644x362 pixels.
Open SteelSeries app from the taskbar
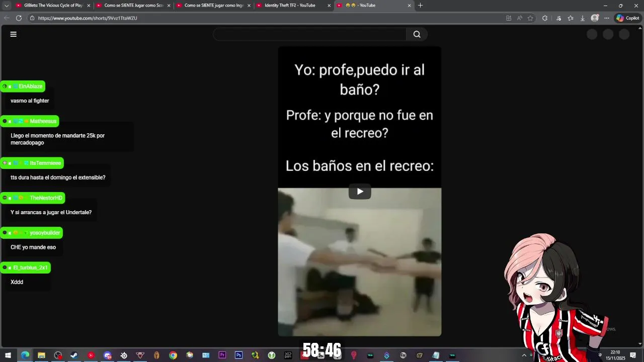point(124,355)
